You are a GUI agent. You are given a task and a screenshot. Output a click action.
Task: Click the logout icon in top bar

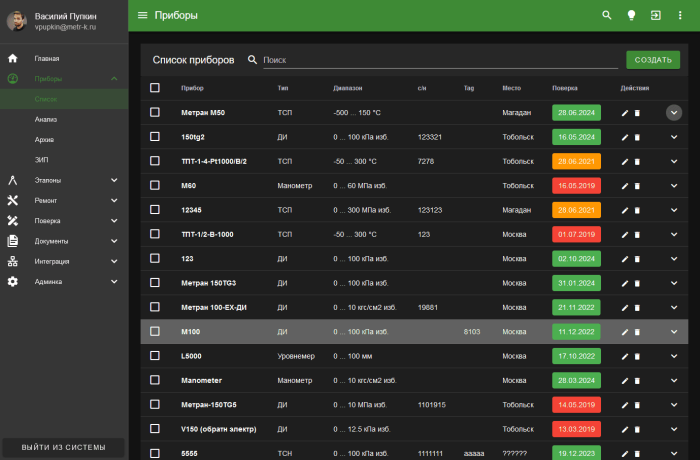655,15
